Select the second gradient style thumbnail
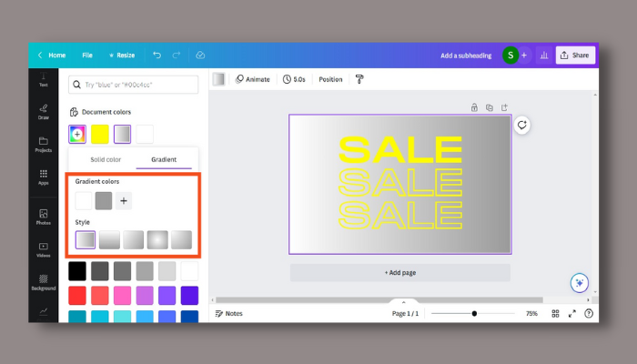The width and height of the screenshot is (637, 364). 109,239
